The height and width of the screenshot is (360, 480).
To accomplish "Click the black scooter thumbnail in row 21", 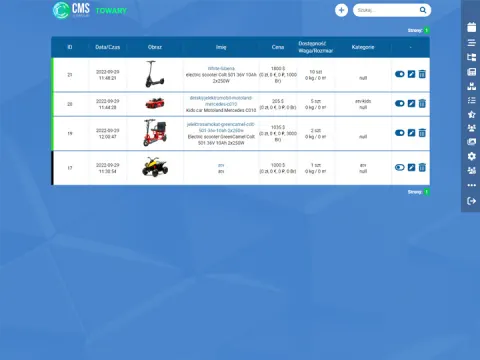I will 155,74.
